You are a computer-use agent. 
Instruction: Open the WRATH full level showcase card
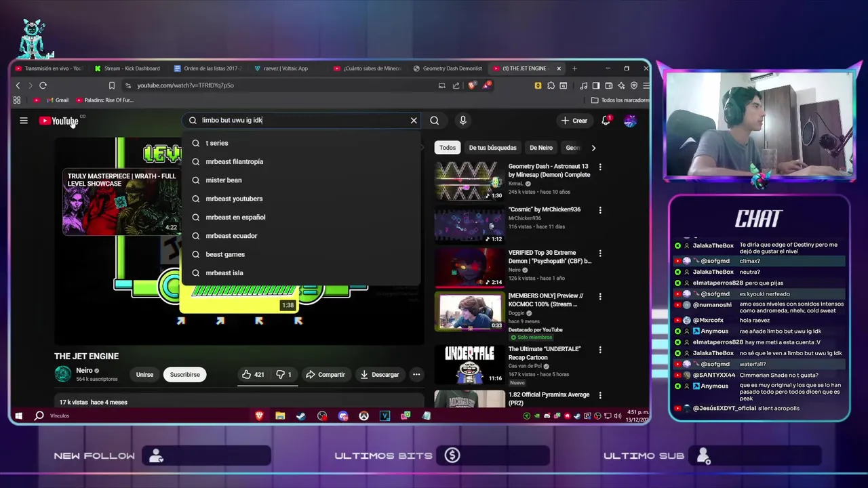pos(121,202)
